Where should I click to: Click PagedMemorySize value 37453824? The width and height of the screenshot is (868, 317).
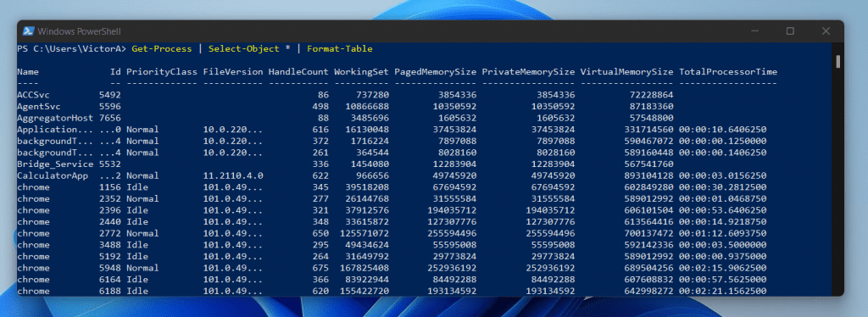coord(454,130)
